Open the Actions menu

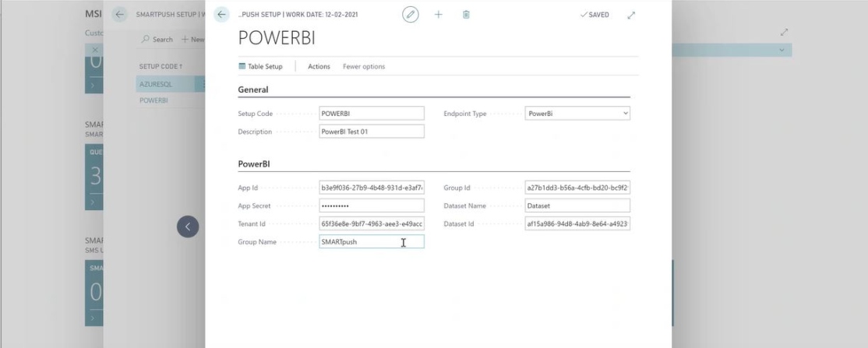click(x=319, y=66)
